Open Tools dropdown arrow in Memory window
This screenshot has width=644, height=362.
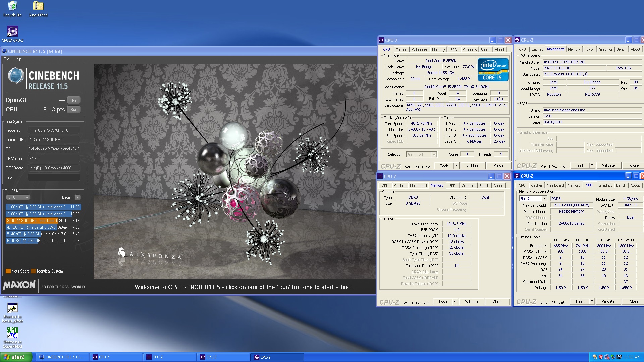455,302
